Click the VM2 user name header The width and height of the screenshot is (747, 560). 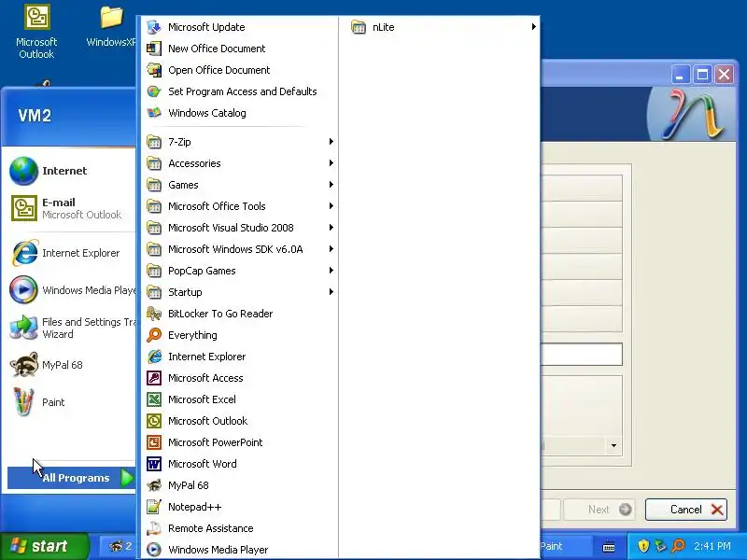(x=35, y=116)
